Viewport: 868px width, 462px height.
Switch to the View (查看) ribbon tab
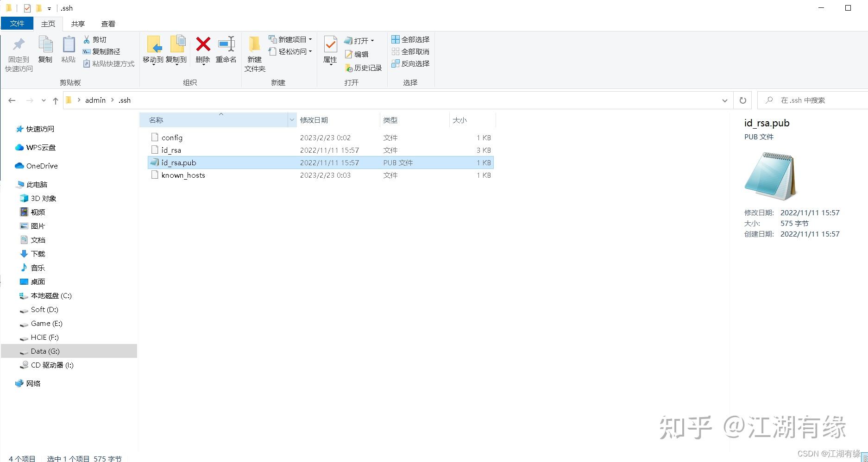pyautogui.click(x=108, y=24)
